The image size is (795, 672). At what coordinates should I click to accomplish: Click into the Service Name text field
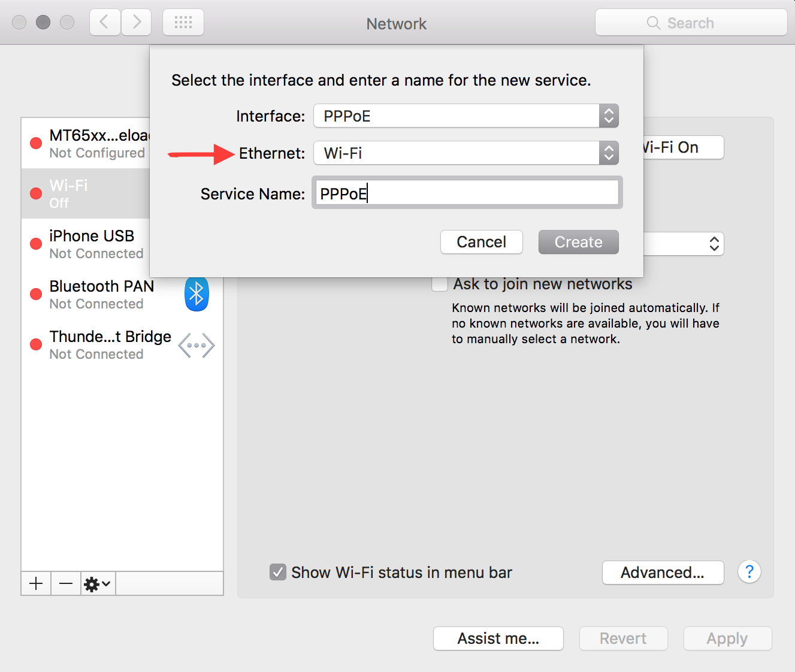coord(467,193)
